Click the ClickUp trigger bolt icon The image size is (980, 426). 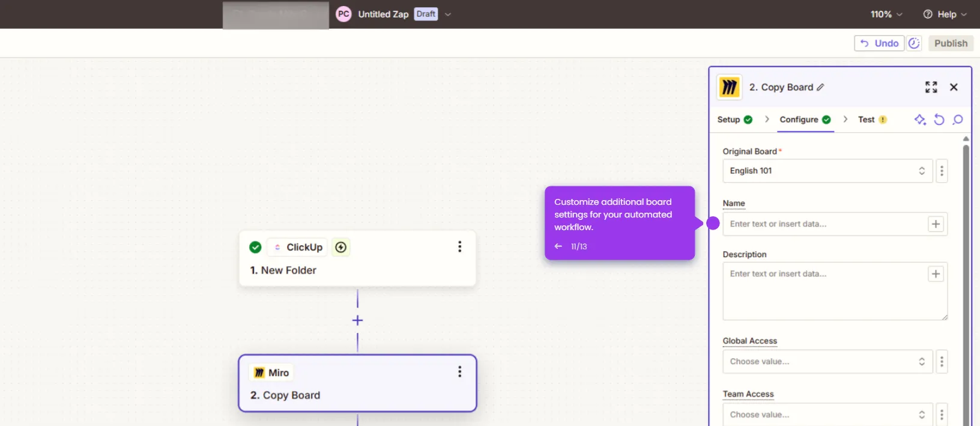341,247
